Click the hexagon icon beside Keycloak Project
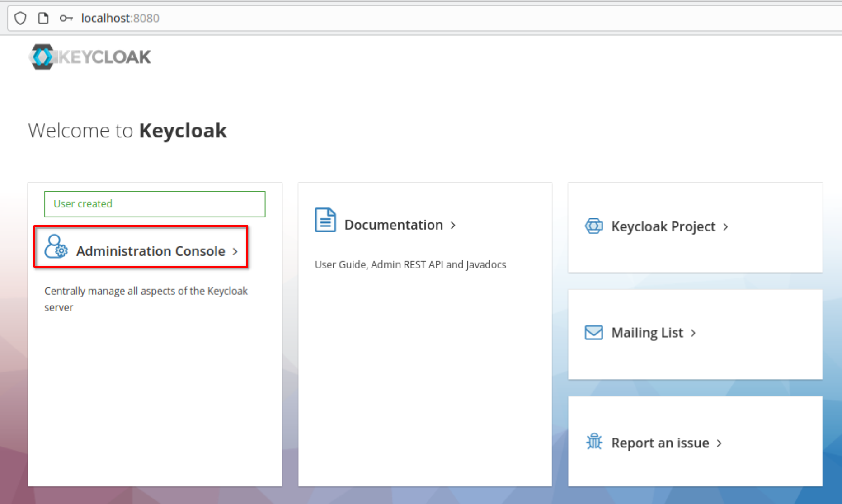The height and width of the screenshot is (504, 842). click(593, 226)
